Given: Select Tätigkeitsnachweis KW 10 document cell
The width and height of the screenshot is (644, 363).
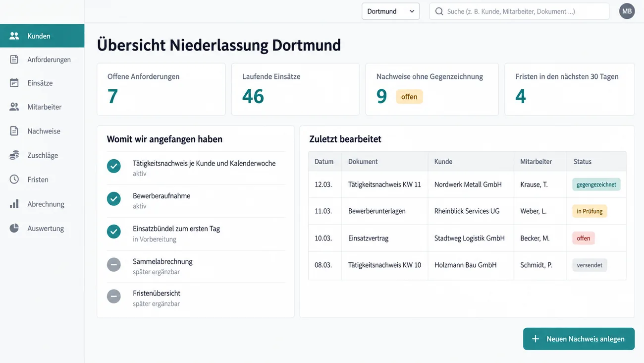Looking at the screenshot, I should pos(384,265).
